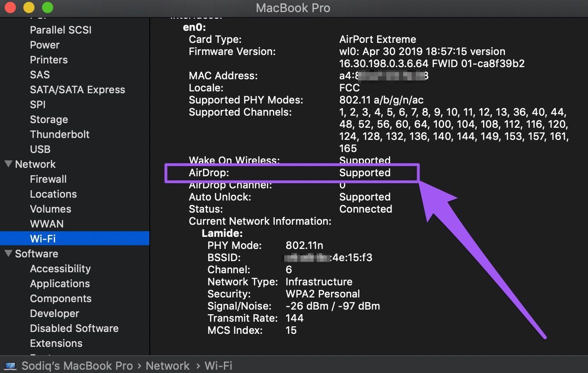Open Components under Software
The width and height of the screenshot is (588, 373).
click(61, 298)
